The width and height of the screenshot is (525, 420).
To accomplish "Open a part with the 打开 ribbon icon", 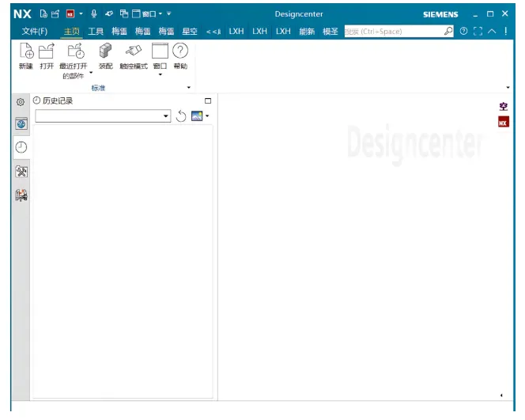I will (x=47, y=51).
